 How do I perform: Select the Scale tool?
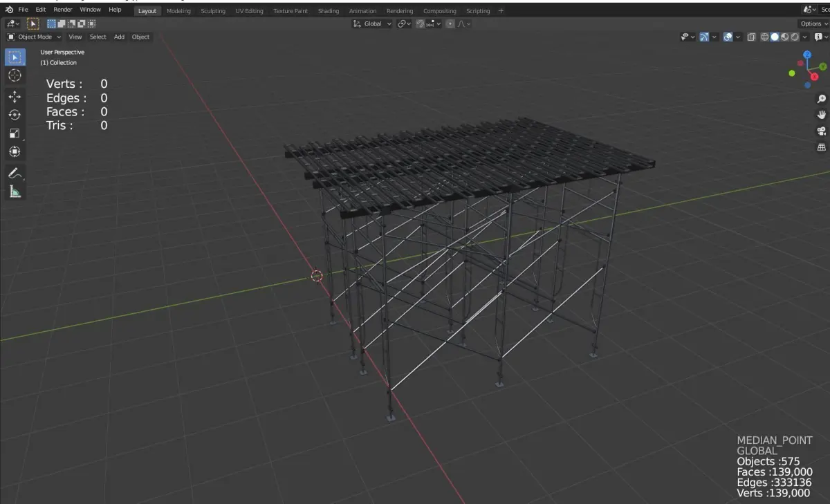(x=15, y=133)
